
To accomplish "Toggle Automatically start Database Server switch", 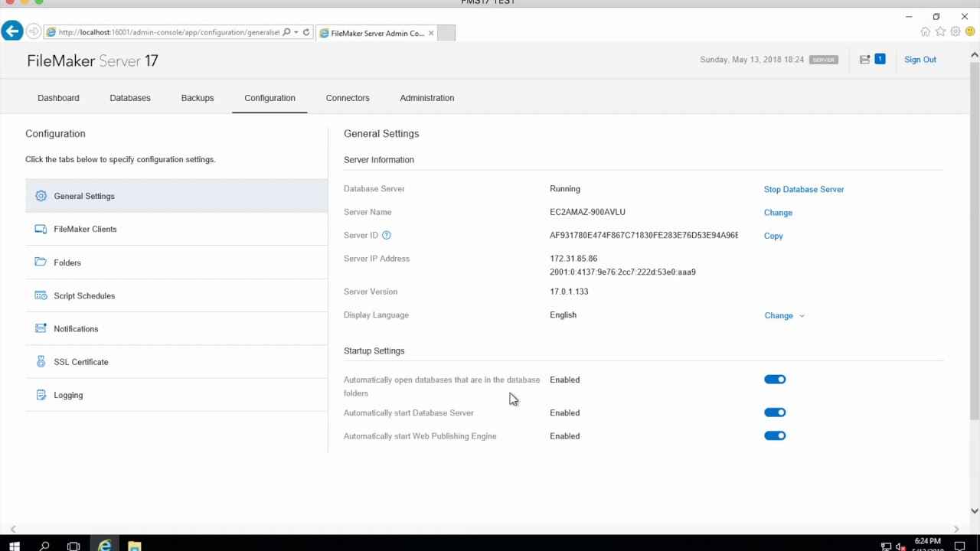I will (x=775, y=412).
